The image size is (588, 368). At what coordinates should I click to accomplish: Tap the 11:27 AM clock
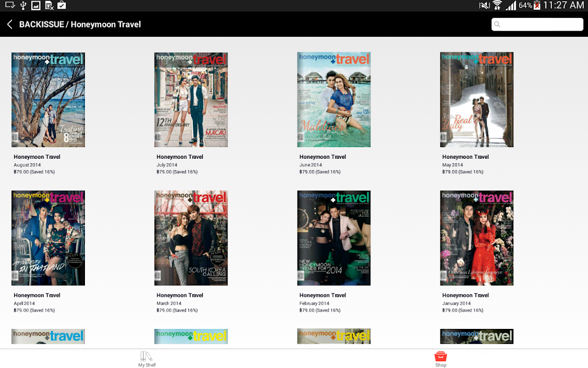(x=563, y=5)
